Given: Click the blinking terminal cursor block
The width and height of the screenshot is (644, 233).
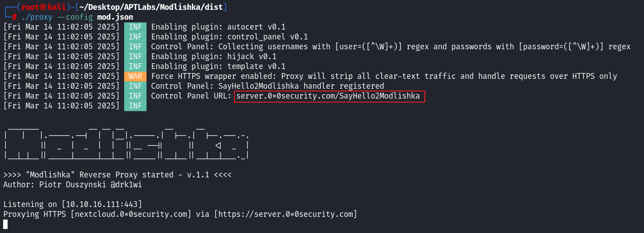Looking at the screenshot, I should pos(5,224).
